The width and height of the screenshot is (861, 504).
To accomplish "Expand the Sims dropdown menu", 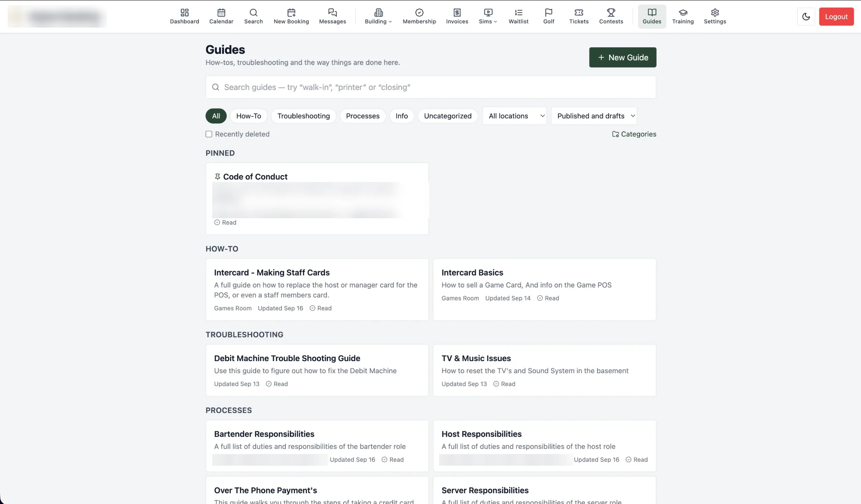I will click(488, 16).
